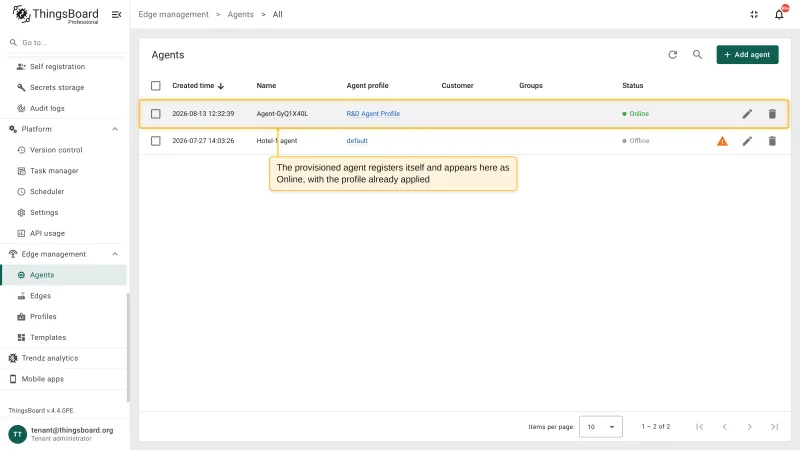Viewport: 800px width, 450px height.
Task: Go to first page icon
Action: click(699, 427)
